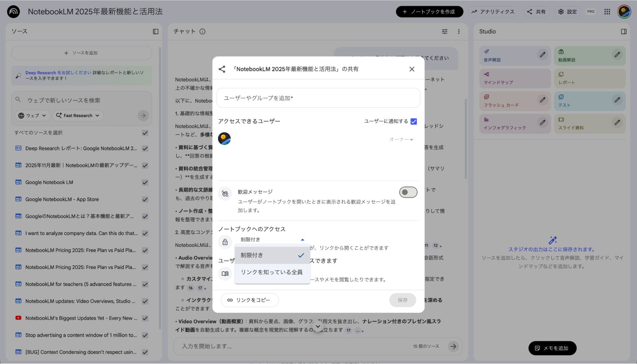Image resolution: width=637 pixels, height=364 pixels.
Task: Open the chat settings filter icon
Action: (445, 31)
